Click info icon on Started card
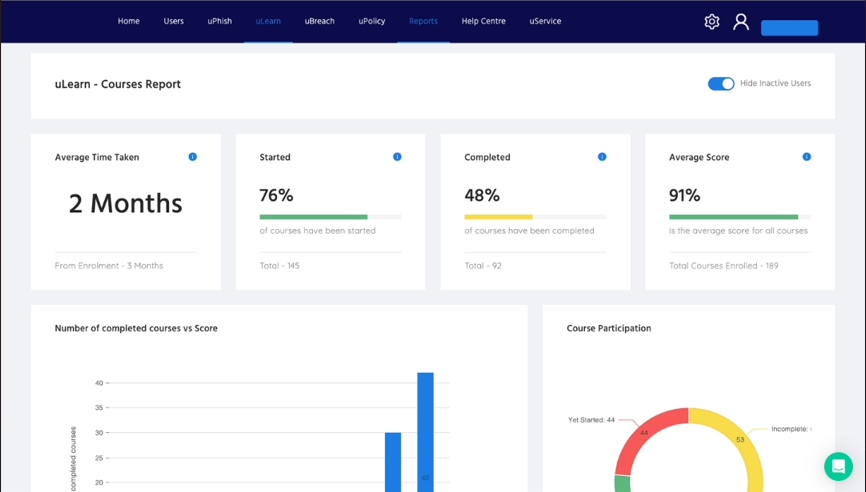Screen dimensions: 866x492 [397, 157]
